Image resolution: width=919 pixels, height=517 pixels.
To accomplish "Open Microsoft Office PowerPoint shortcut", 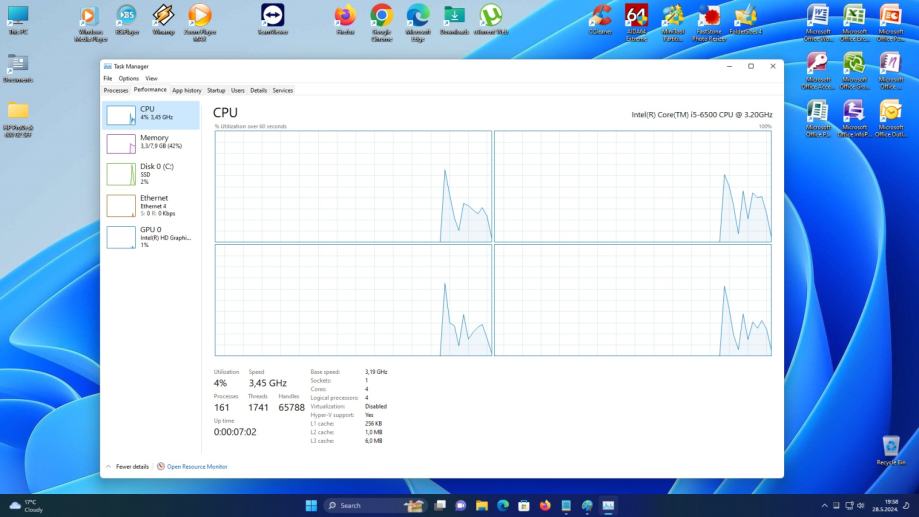I will pos(890,23).
